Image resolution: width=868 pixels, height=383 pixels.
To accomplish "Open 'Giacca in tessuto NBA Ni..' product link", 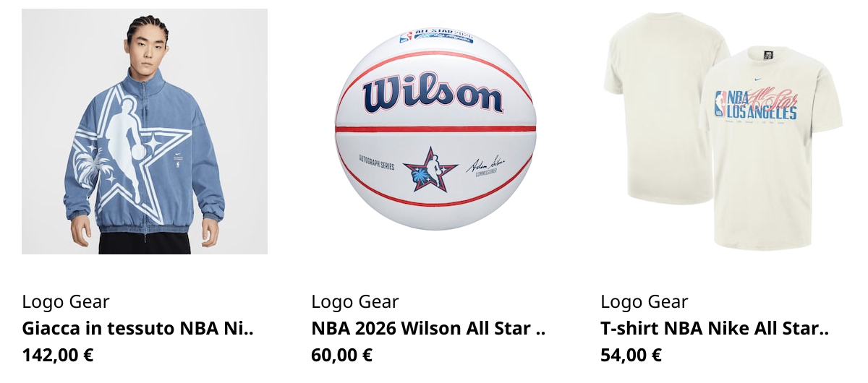I will pos(138,329).
